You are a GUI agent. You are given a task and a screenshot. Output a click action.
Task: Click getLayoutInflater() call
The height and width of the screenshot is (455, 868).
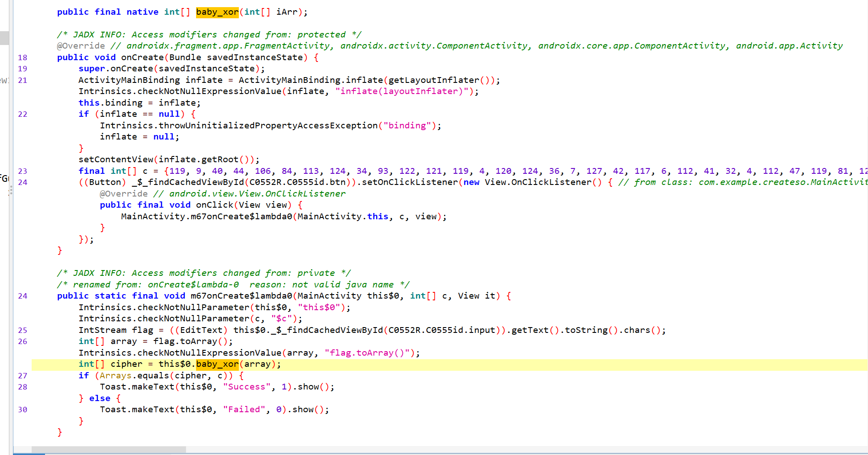coord(439,80)
